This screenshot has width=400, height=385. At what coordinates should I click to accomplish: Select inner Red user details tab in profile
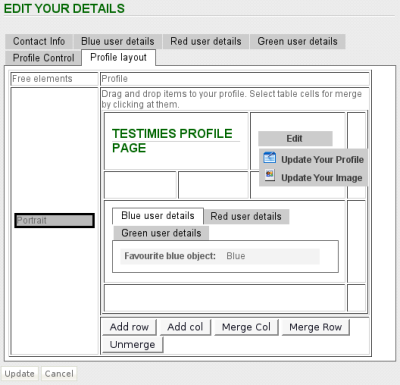pyautogui.click(x=246, y=216)
